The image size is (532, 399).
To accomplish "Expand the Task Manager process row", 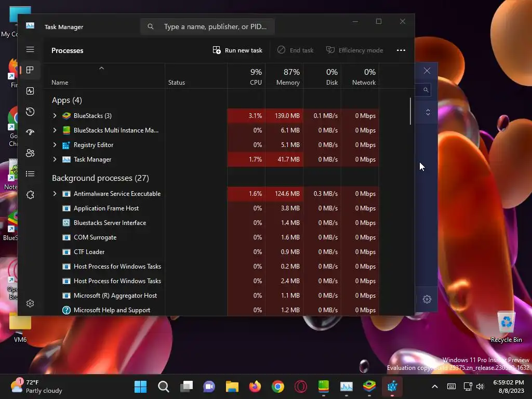I will point(55,159).
